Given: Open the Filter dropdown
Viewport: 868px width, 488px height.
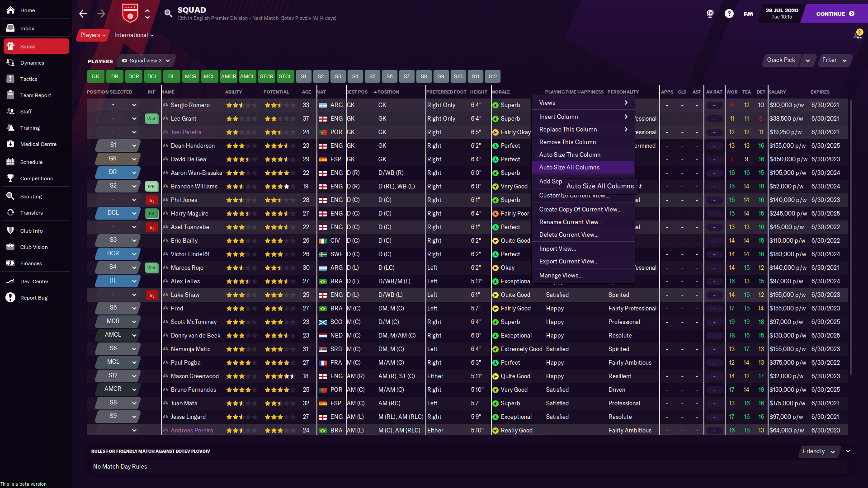Looking at the screenshot, I should point(834,60).
